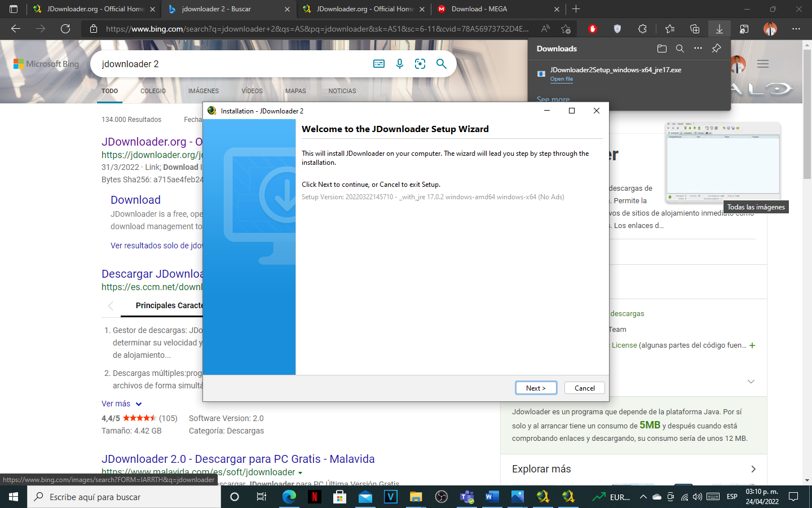The width and height of the screenshot is (812, 508).
Task: Pin the Downloads panel
Action: [716, 49]
